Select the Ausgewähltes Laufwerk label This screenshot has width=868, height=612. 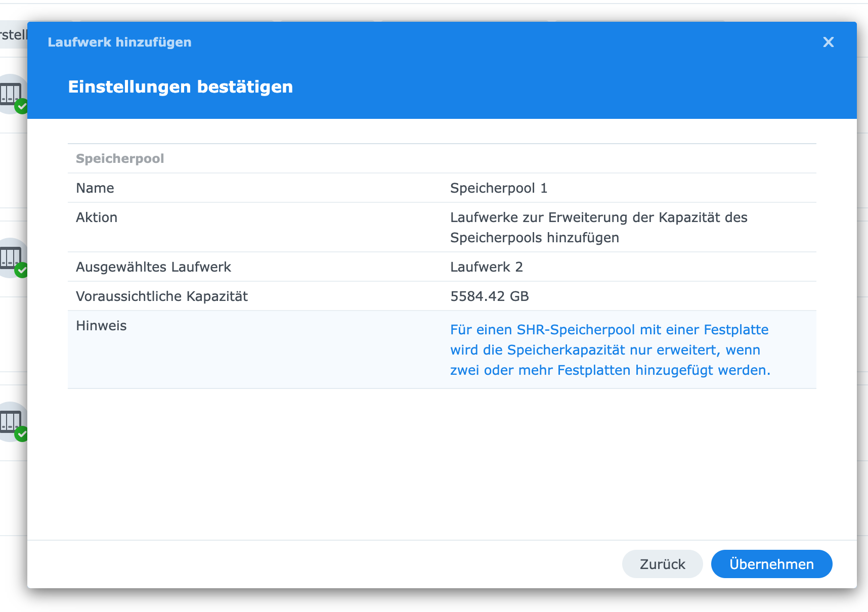(153, 267)
